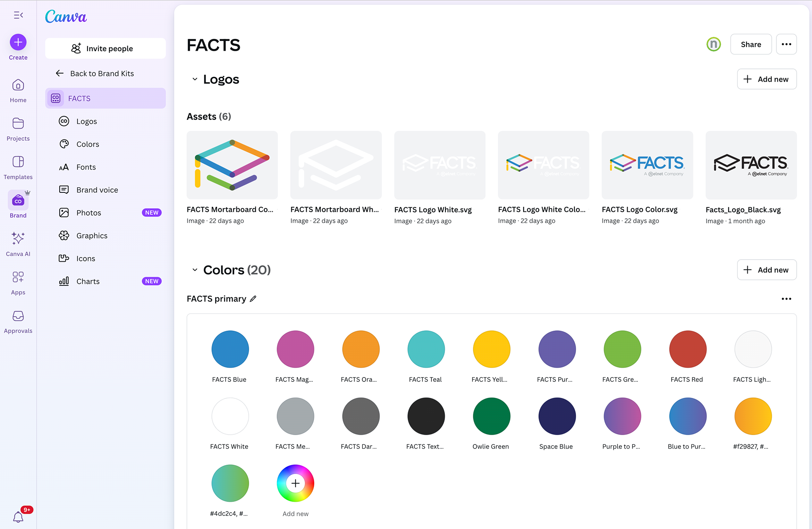Open FACTS Mortarboard Color logo thumbnail

[232, 165]
